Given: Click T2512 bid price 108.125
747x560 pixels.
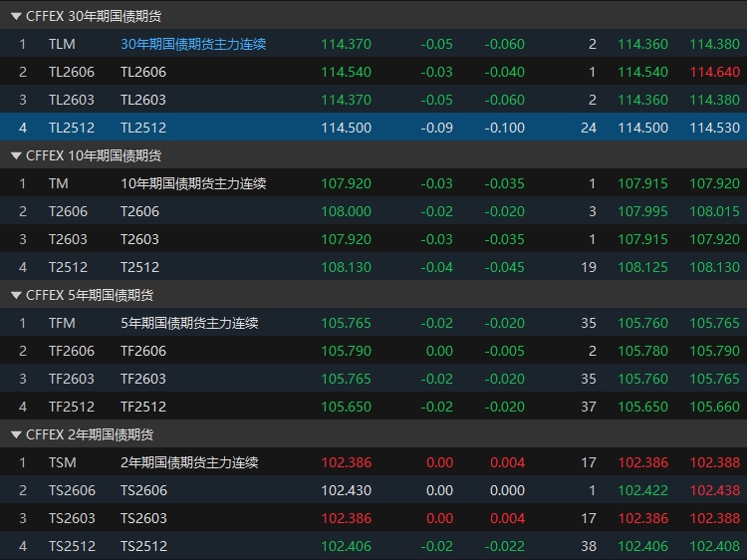Looking at the screenshot, I should [x=642, y=267].
